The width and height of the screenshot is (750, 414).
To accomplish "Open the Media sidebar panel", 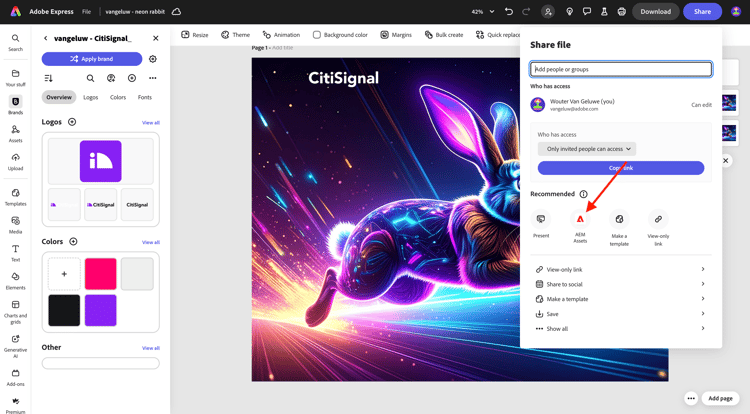I will coord(15,225).
